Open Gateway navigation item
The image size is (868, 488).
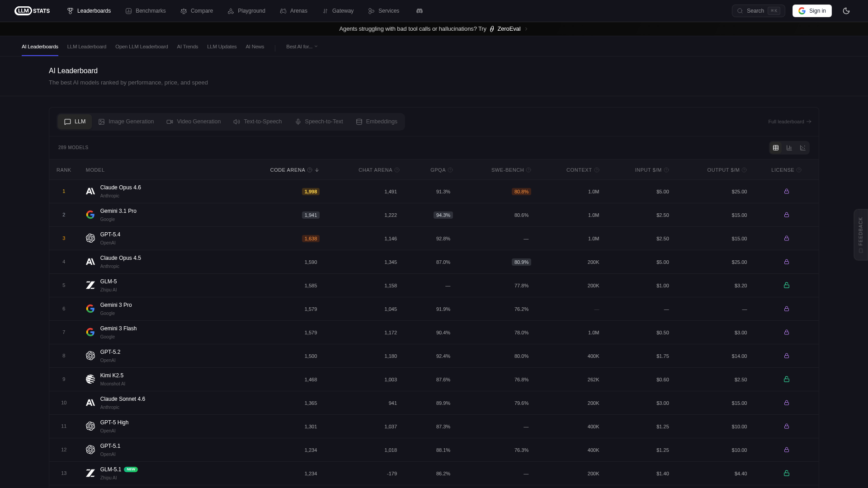click(338, 11)
